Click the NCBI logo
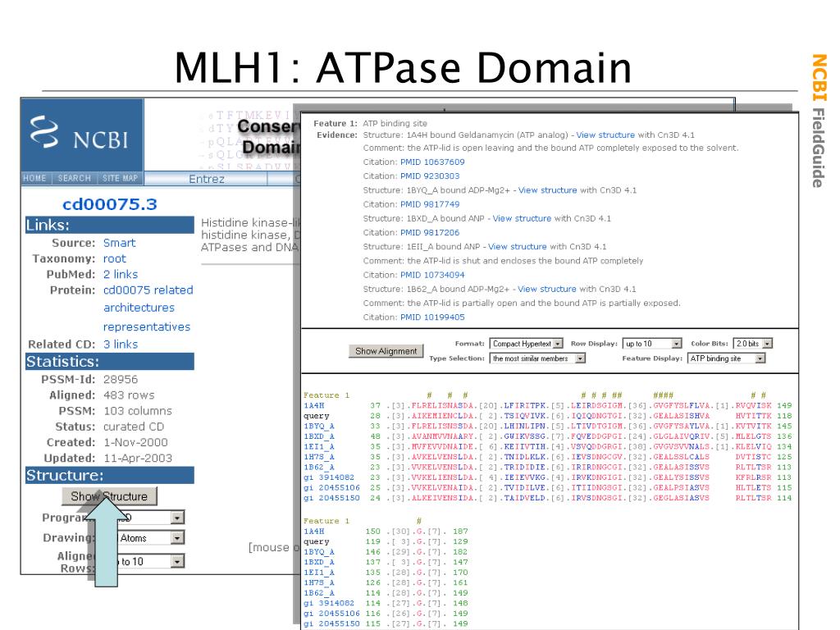Screen dimensions: 840x630 click(80, 134)
